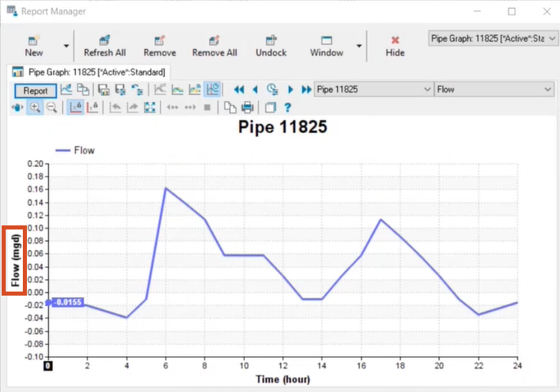Click the -0.0155 value marker label
Image resolution: width=560 pixels, height=392 pixels.
coord(68,302)
